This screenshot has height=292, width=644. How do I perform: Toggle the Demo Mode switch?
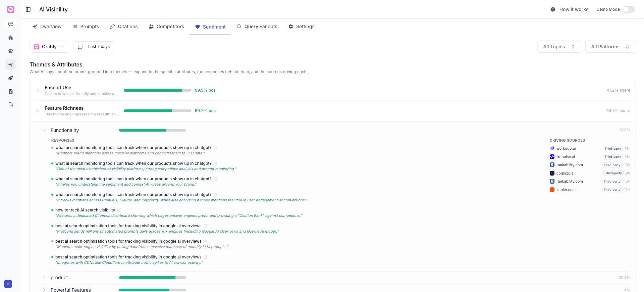[x=629, y=9]
